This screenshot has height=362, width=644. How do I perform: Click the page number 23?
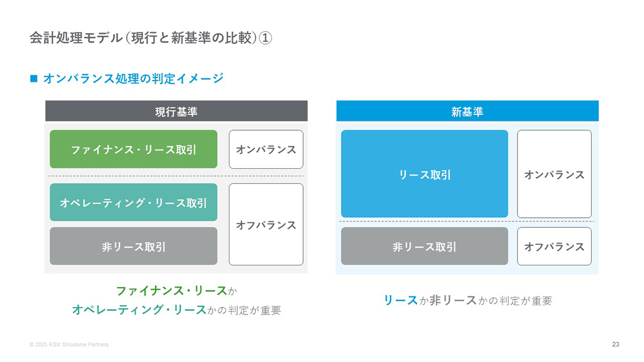point(616,344)
